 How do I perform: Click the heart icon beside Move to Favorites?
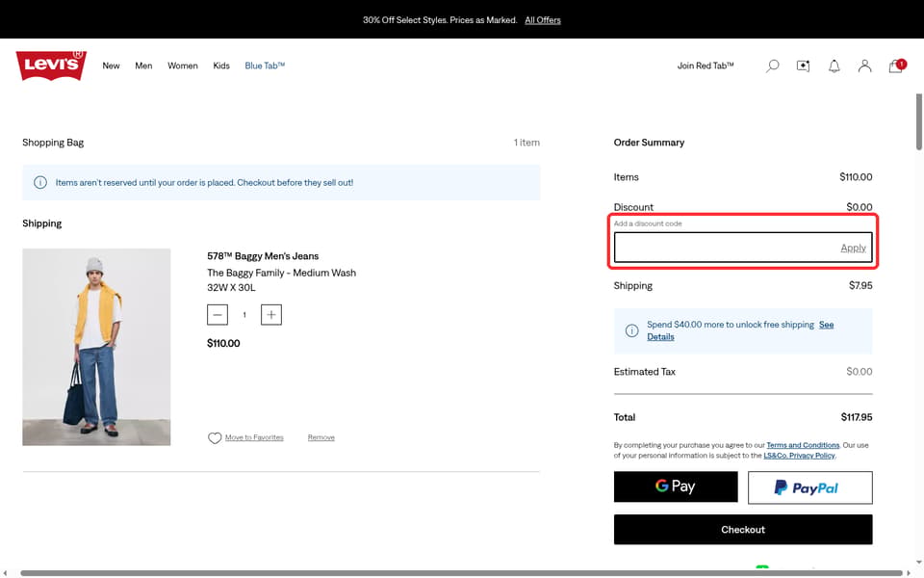[215, 437]
